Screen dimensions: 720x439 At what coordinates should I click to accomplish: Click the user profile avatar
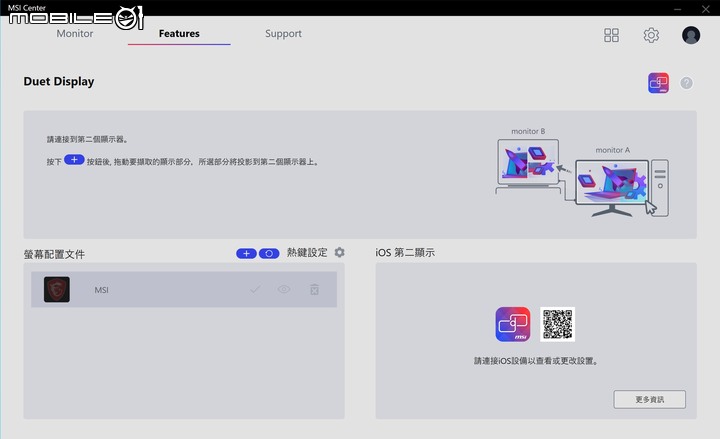tap(691, 35)
